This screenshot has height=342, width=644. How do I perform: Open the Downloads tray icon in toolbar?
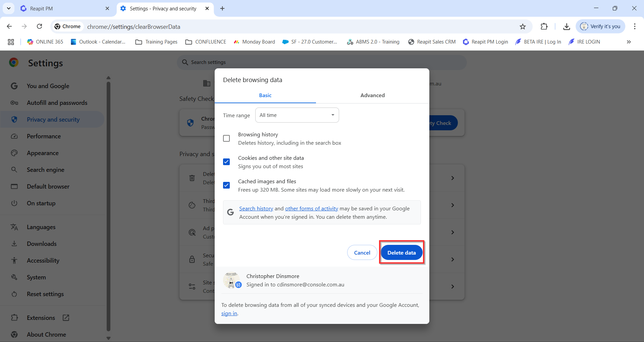(x=567, y=26)
